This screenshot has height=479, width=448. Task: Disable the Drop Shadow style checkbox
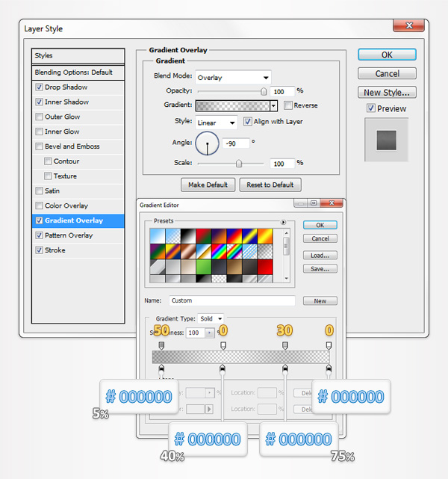(x=40, y=87)
